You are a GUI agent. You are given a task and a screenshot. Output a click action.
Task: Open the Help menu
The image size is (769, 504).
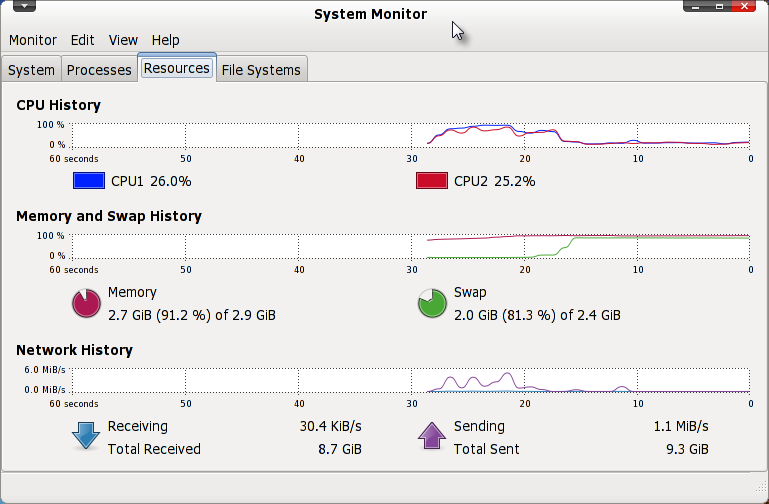(165, 40)
